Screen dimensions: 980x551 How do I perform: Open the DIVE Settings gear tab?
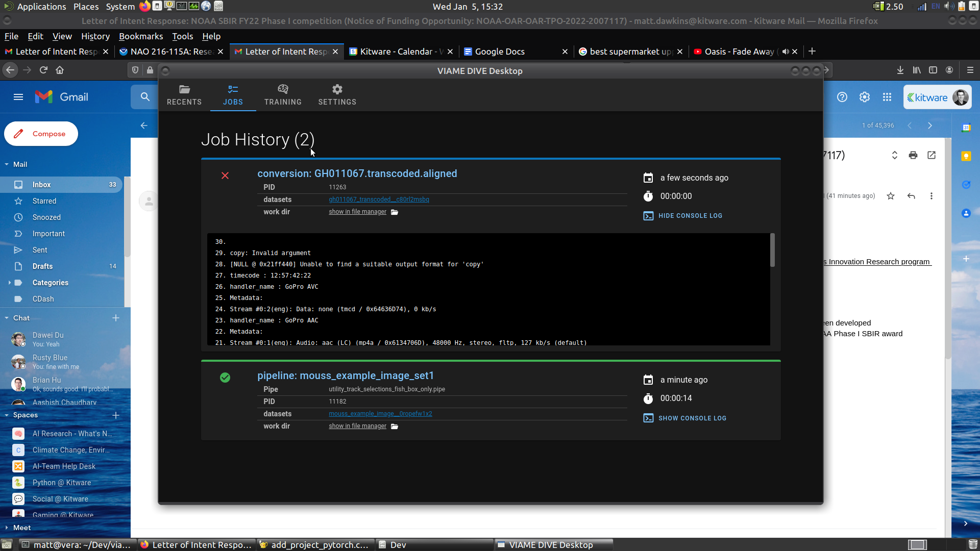click(337, 95)
